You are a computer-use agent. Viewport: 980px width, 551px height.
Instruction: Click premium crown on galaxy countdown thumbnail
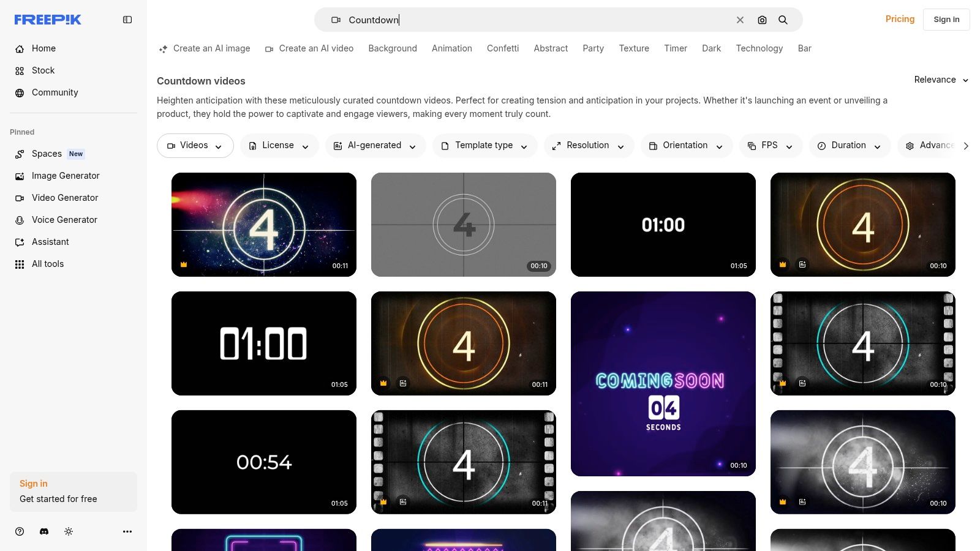pyautogui.click(x=184, y=264)
